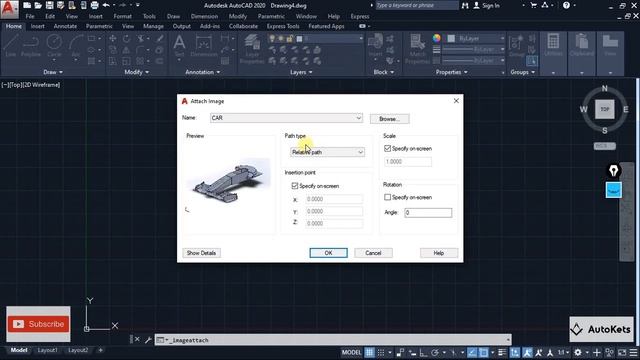Click the Angle input field
This screenshot has width=640, height=360.
point(428,213)
